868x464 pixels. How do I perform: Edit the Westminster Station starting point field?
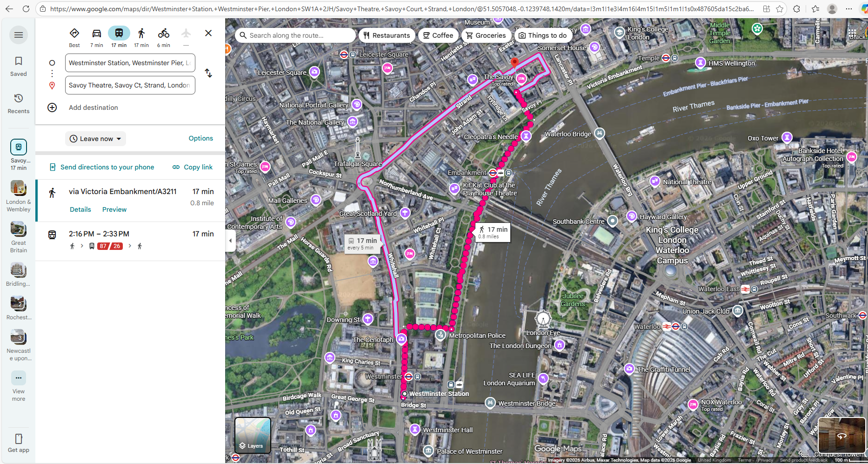pyautogui.click(x=130, y=63)
